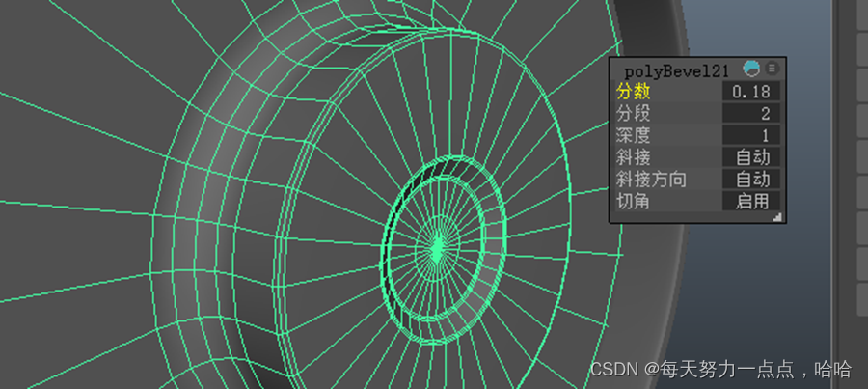
Task: Select the 切角 attribute label
Action: click(x=634, y=201)
